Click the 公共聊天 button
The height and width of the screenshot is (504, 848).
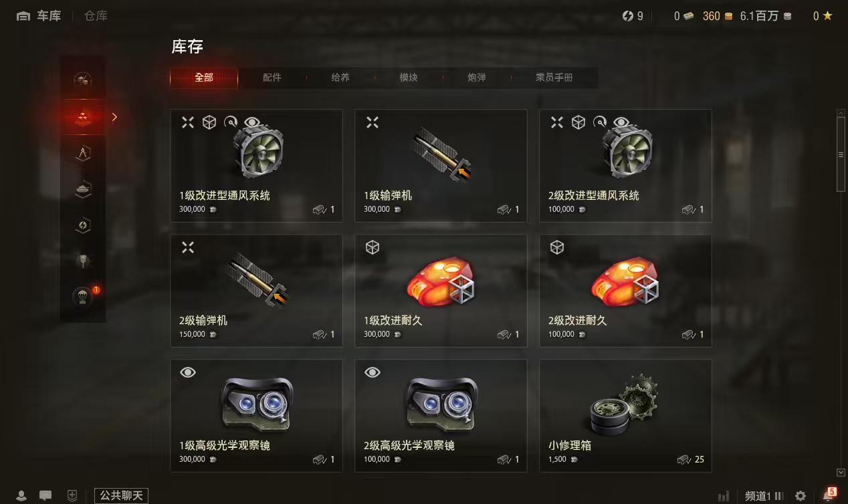[121, 495]
